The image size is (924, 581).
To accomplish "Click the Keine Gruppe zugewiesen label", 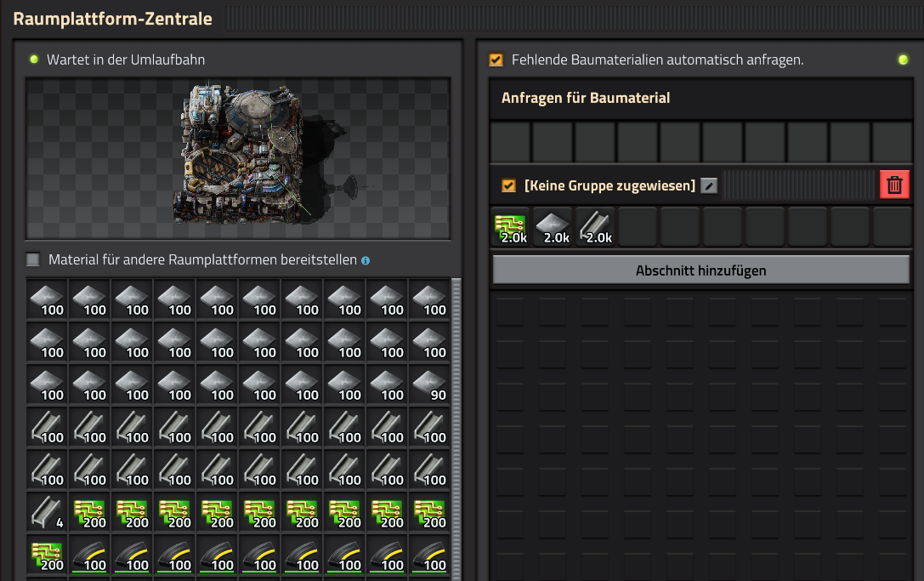I will coord(610,185).
